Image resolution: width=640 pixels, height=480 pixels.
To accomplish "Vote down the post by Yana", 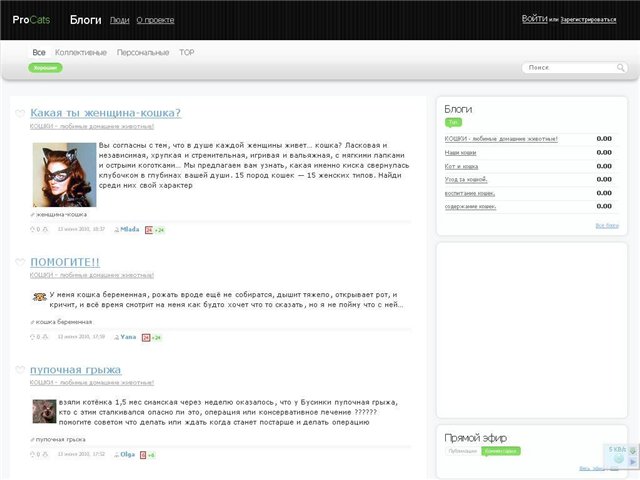I will click(45, 337).
